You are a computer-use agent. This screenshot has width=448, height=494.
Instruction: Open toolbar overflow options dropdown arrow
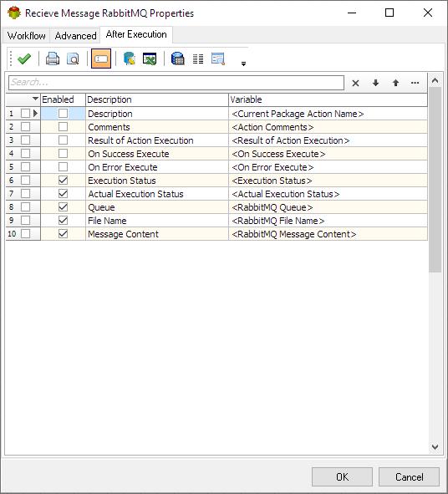[243, 64]
